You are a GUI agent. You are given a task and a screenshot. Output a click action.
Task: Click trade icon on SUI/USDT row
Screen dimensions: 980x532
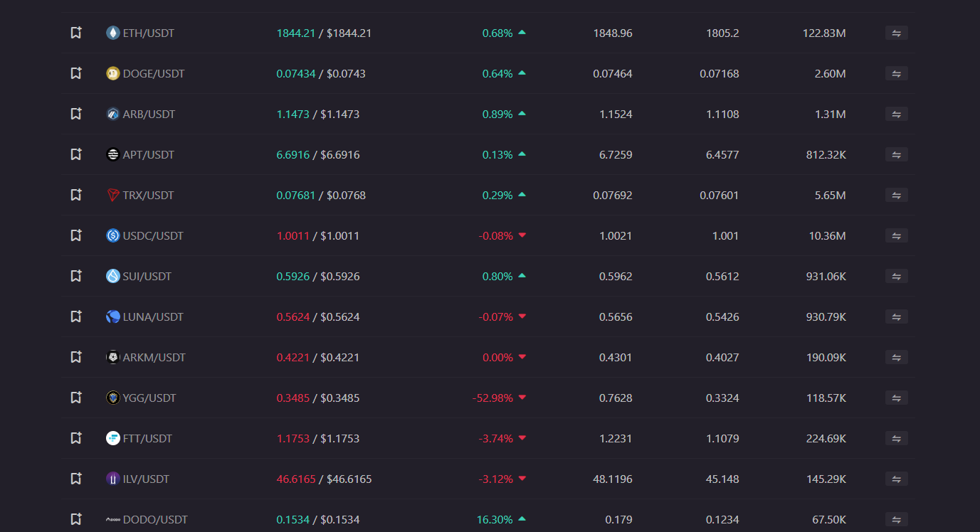click(x=896, y=276)
